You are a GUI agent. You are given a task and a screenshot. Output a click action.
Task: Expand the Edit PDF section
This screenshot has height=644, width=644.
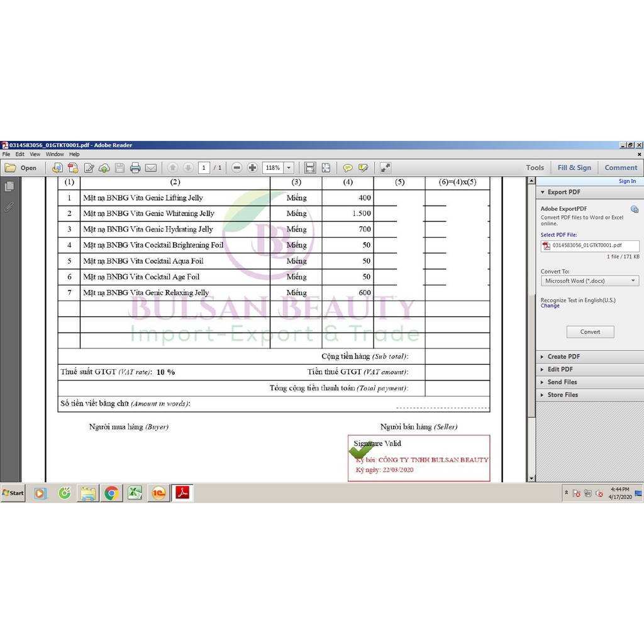point(590,369)
